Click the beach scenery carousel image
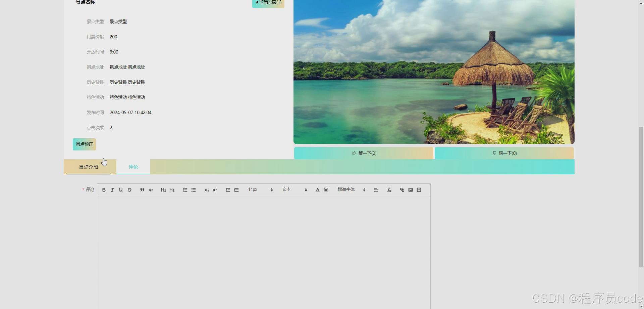This screenshot has width=644, height=309. (x=434, y=72)
